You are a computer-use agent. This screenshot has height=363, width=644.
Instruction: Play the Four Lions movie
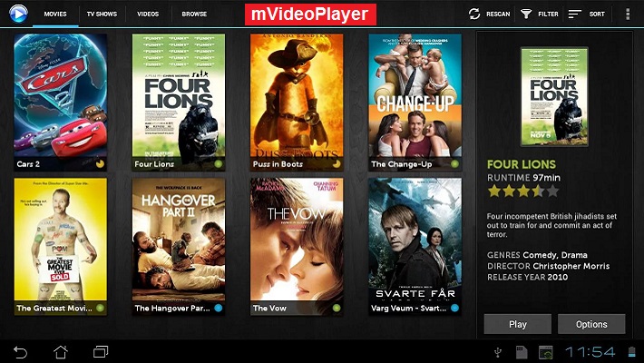[x=518, y=324]
